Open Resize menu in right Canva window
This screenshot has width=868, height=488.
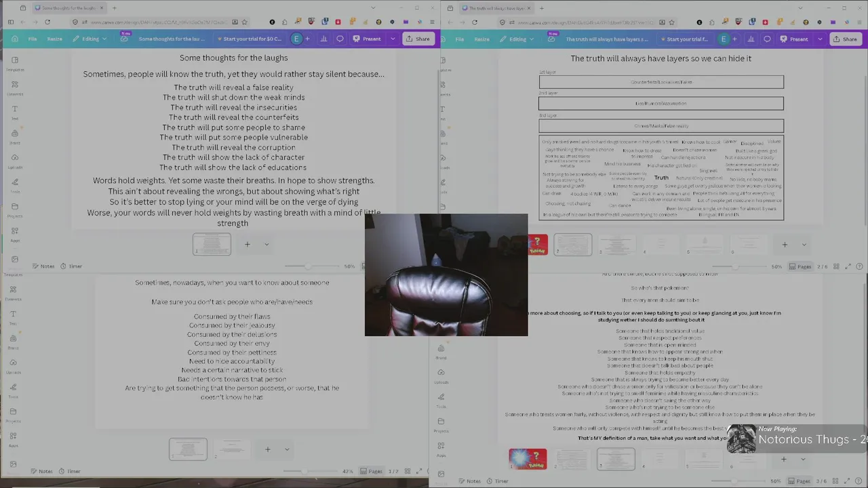tap(482, 39)
